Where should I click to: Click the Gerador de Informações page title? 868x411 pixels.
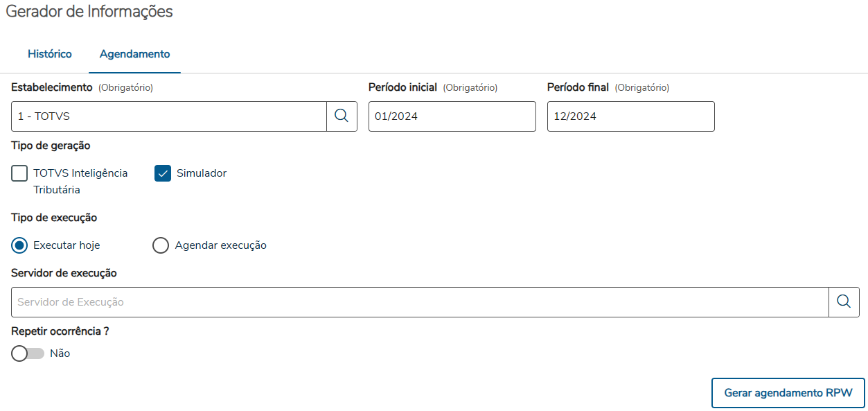89,12
